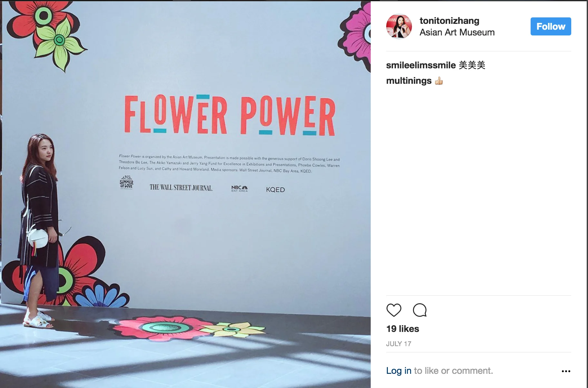Open the three-dot more options menu
Image resolution: width=588 pixels, height=388 pixels.
[x=566, y=371]
